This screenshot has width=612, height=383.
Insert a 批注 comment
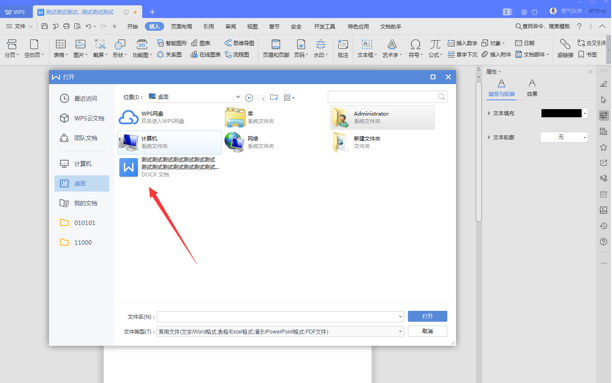343,48
